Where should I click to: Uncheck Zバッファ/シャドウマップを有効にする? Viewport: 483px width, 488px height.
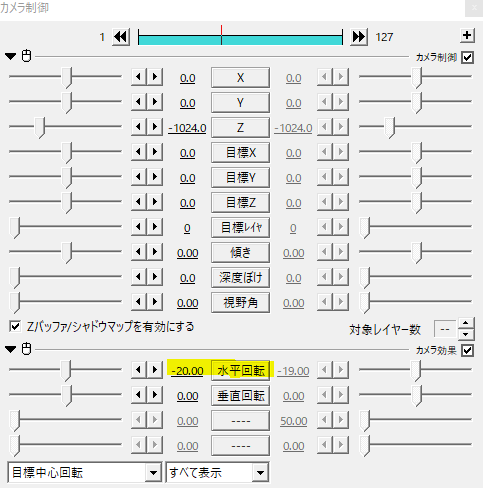point(15,326)
